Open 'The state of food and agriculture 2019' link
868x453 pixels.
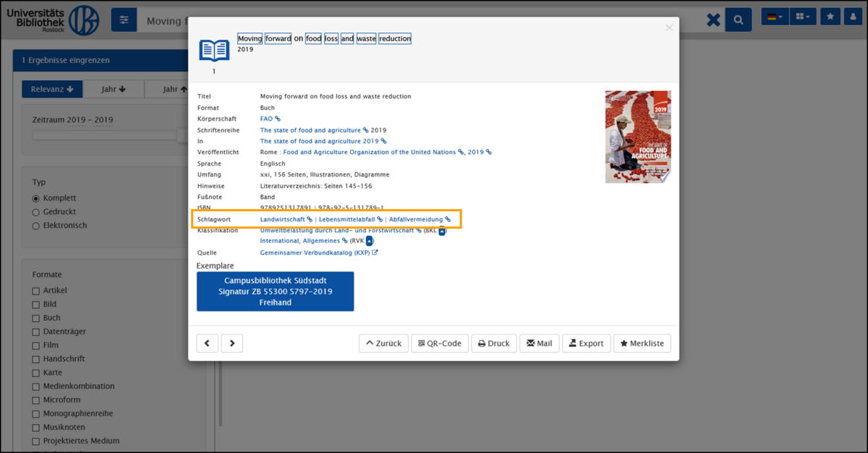(320, 141)
